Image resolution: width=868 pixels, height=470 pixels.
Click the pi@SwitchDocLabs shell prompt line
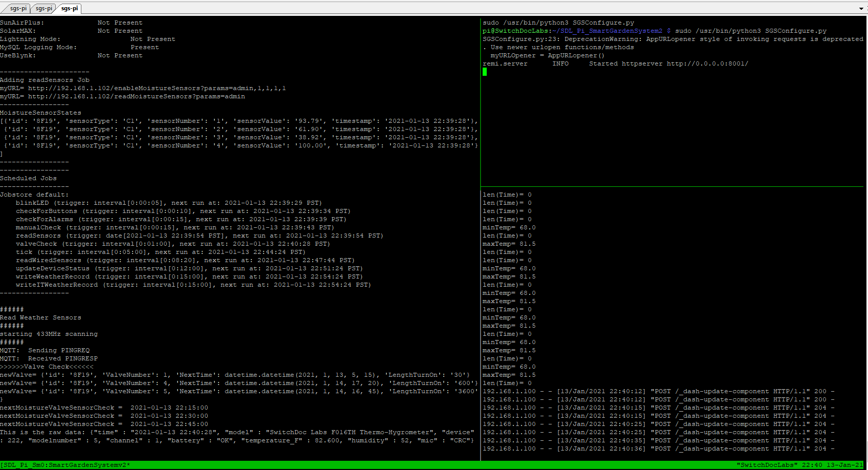click(655, 31)
